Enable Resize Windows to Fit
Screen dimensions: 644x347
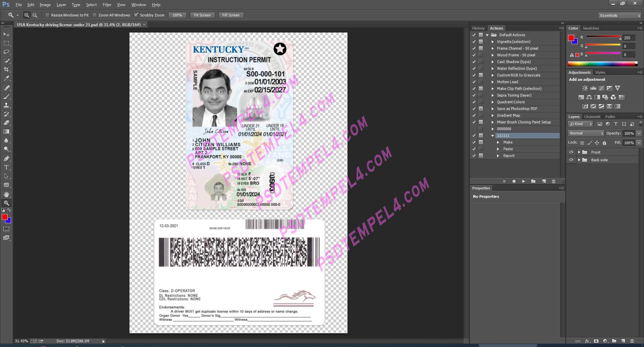pos(48,15)
